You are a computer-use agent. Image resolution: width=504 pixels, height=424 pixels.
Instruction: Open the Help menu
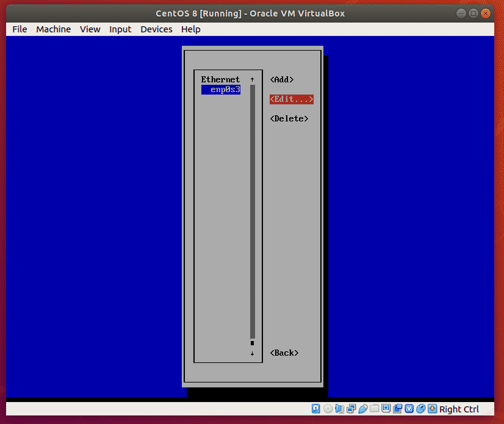190,29
